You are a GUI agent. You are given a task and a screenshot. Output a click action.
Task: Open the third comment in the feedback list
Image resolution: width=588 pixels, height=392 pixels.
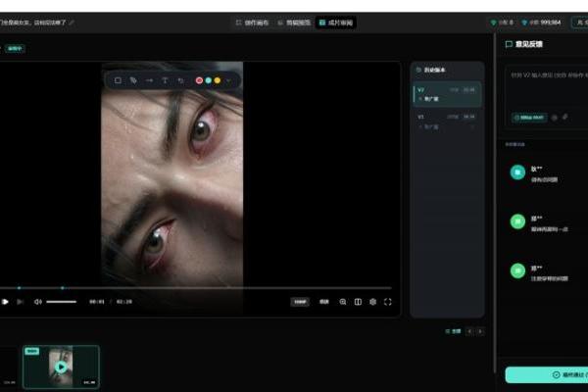pos(545,273)
